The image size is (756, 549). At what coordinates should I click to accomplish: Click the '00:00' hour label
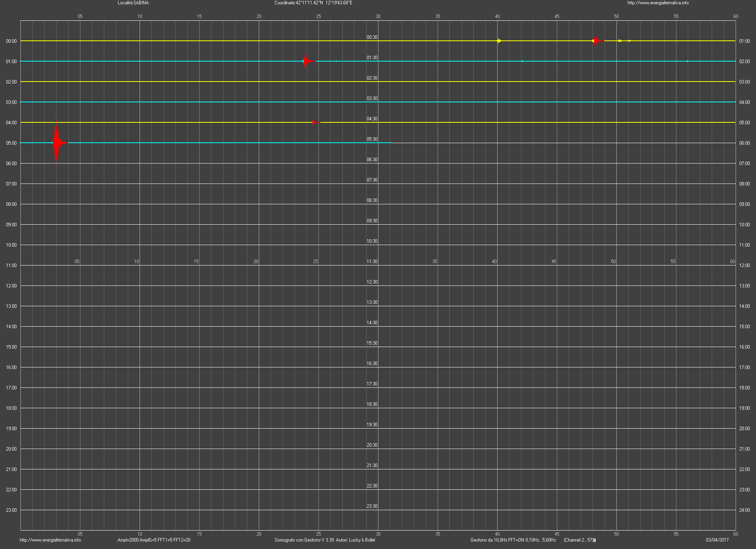11,41
